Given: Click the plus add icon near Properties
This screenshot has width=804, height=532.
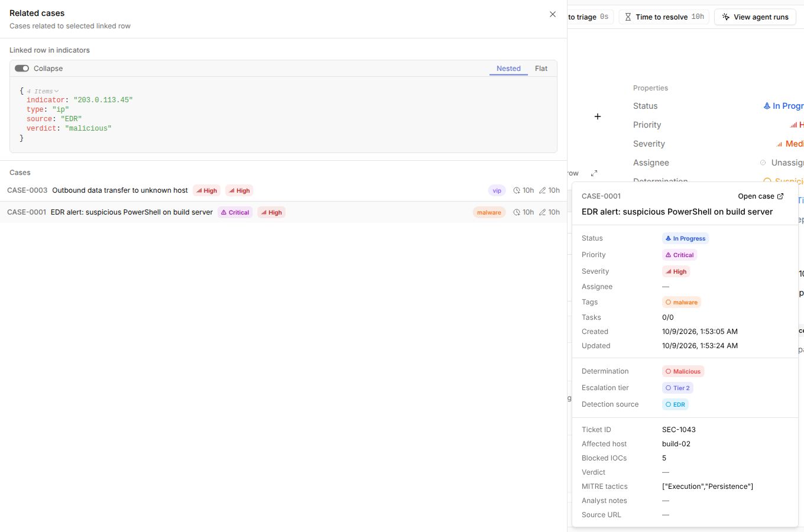Looking at the screenshot, I should click(x=598, y=116).
